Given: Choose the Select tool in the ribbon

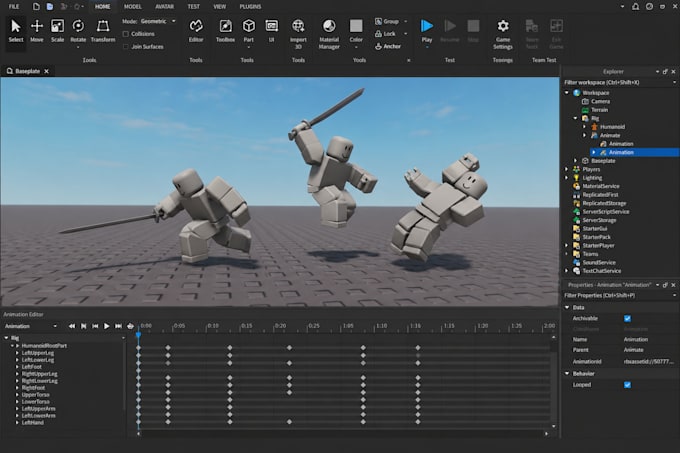Looking at the screenshot, I should 16,31.
